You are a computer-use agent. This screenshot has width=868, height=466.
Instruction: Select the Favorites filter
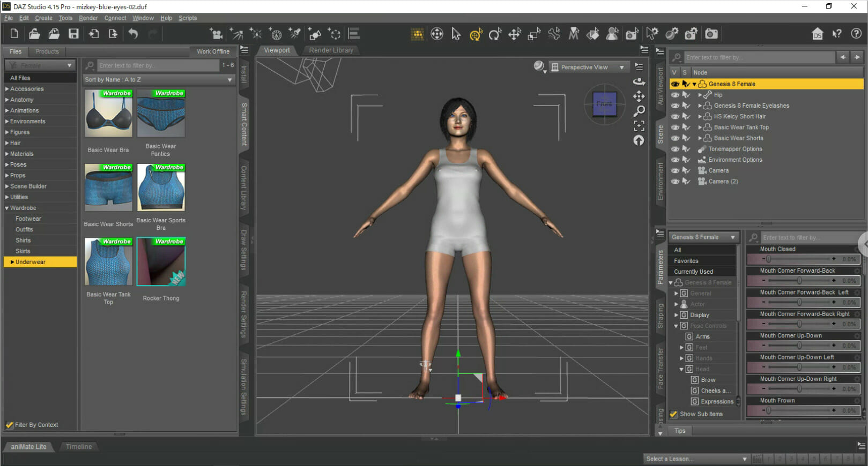point(703,261)
